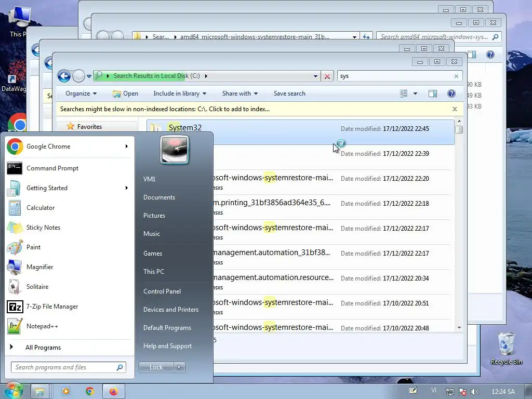Screen dimensions: 532x399
Task: Toggle the preview pane
Action: click(433, 94)
